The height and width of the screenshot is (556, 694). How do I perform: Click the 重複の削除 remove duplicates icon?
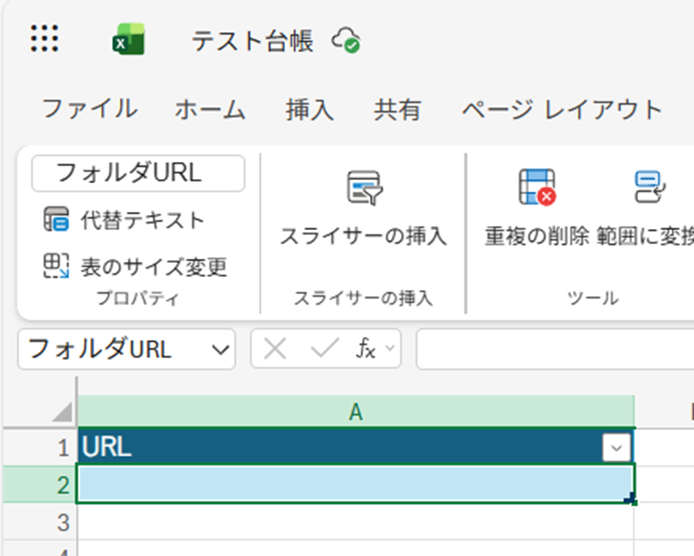click(x=536, y=188)
